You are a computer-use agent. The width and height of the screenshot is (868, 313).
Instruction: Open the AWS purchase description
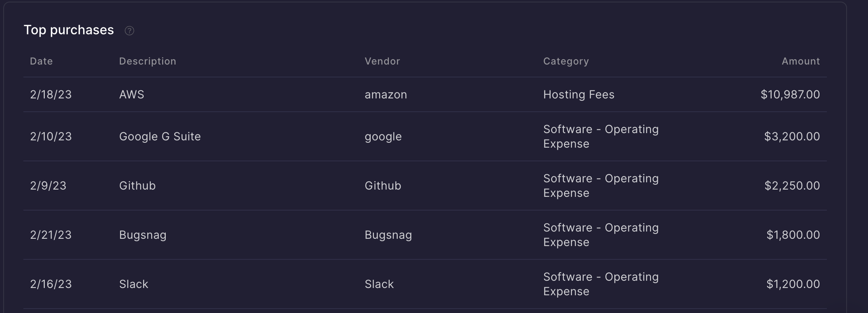point(131,95)
